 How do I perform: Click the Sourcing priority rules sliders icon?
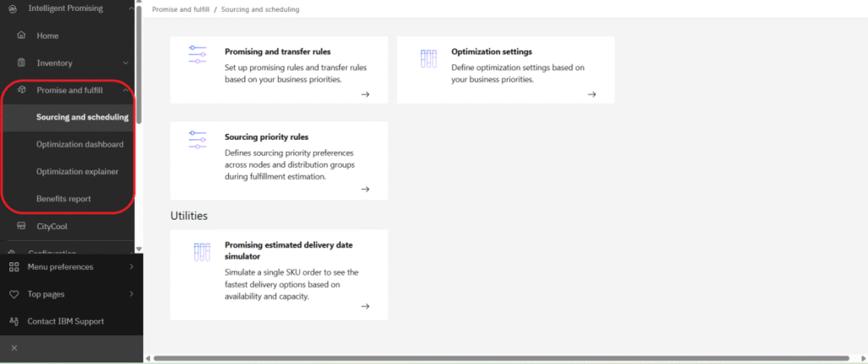coord(198,140)
